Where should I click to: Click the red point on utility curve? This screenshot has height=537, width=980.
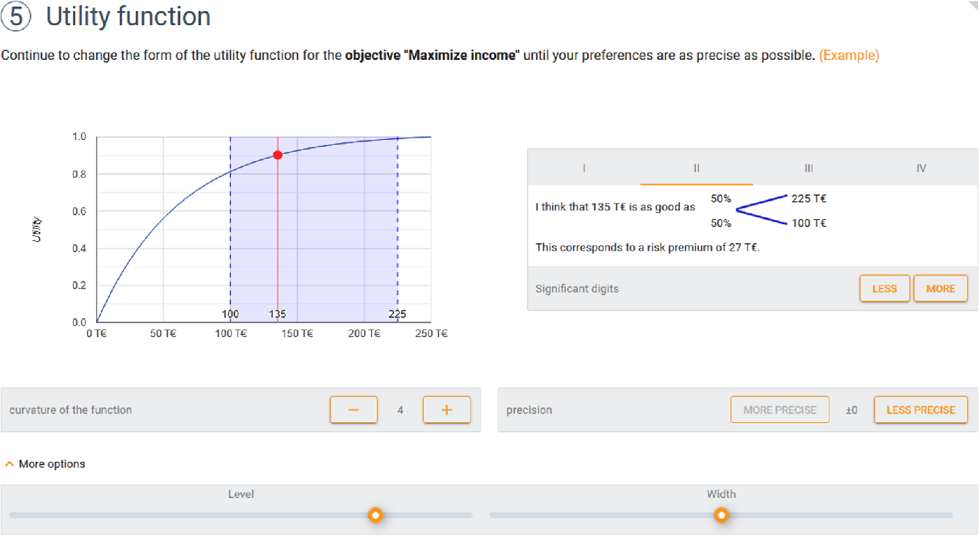[278, 155]
